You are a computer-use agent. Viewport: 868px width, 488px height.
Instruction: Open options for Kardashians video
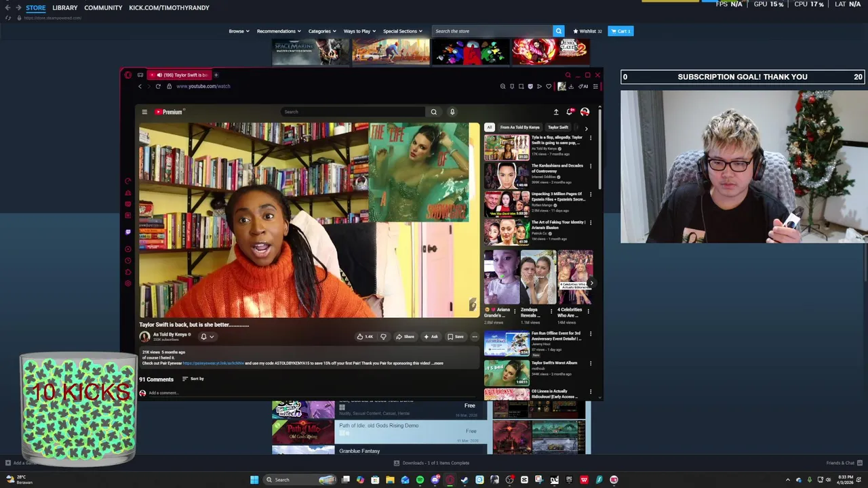[591, 166]
